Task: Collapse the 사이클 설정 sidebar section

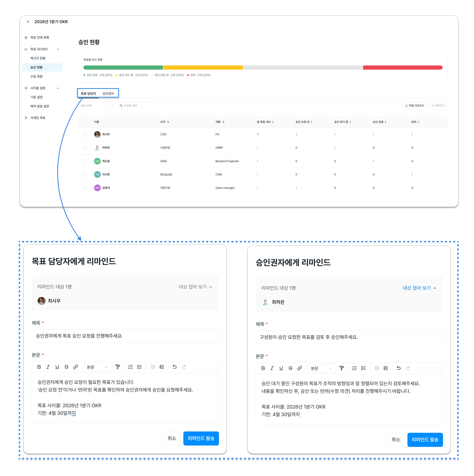Action: point(58,88)
